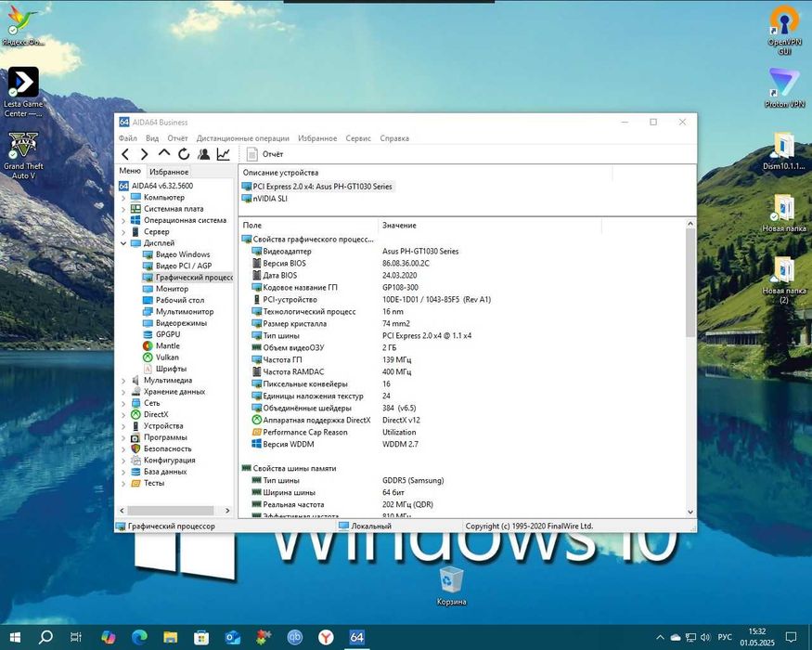Screen dimensions: 812x650
Task: Select Vulkan in the Display tree
Action: [x=167, y=357]
